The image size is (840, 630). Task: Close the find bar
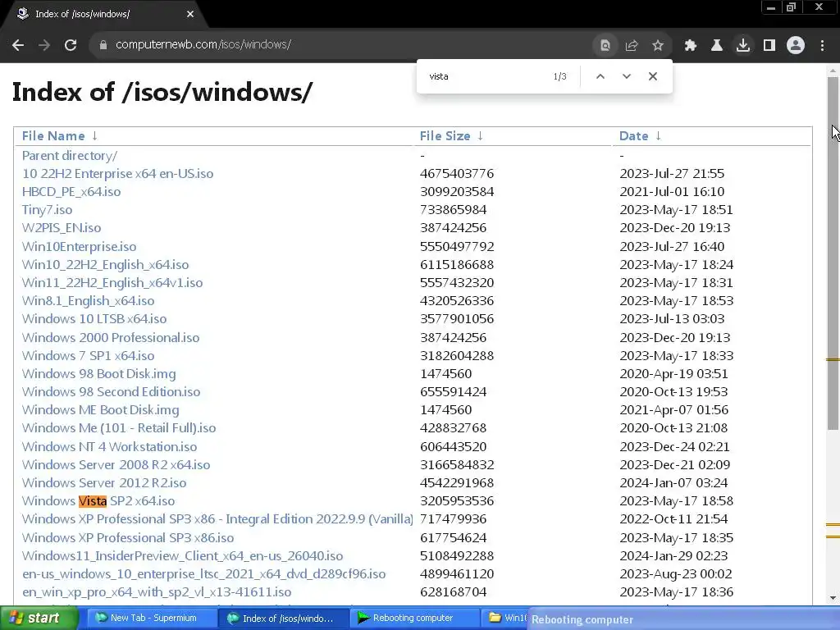point(652,76)
